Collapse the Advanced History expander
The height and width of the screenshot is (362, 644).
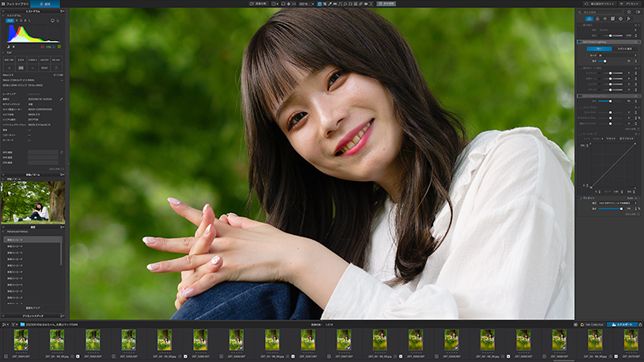3,232
